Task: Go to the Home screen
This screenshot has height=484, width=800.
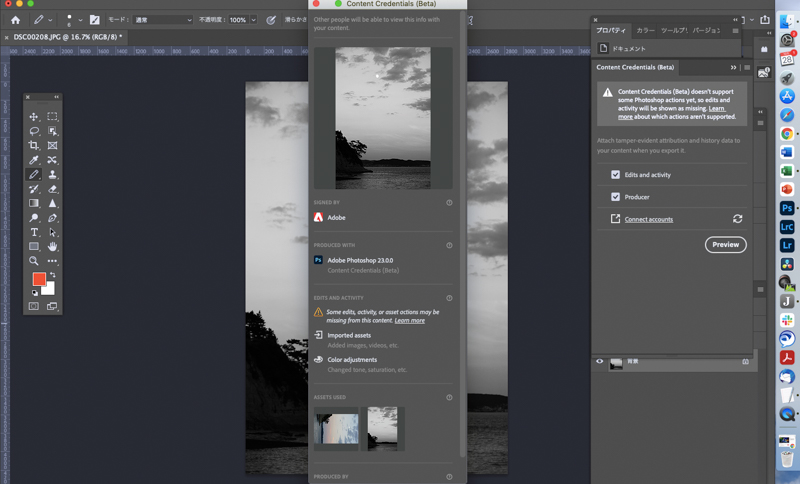Action: [x=15, y=20]
